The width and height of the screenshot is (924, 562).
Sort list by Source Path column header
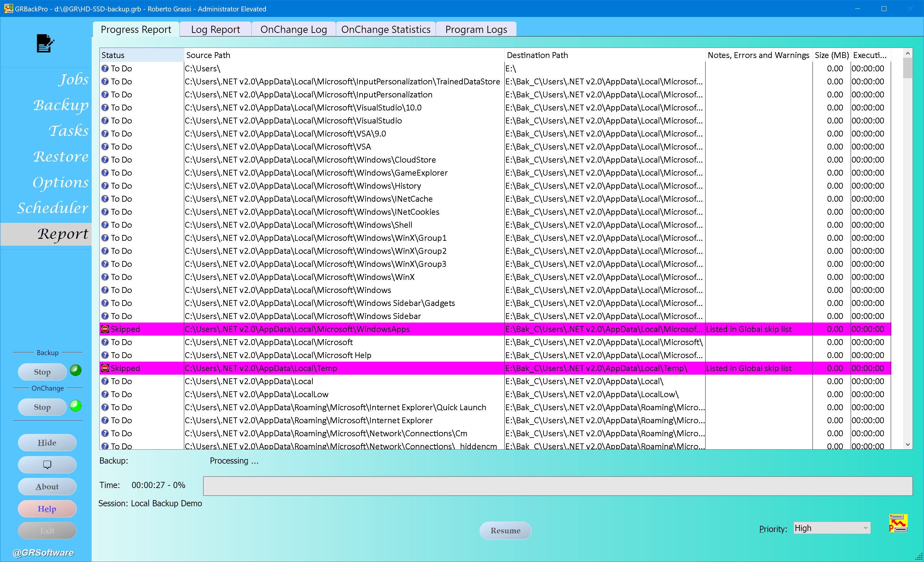pos(344,55)
